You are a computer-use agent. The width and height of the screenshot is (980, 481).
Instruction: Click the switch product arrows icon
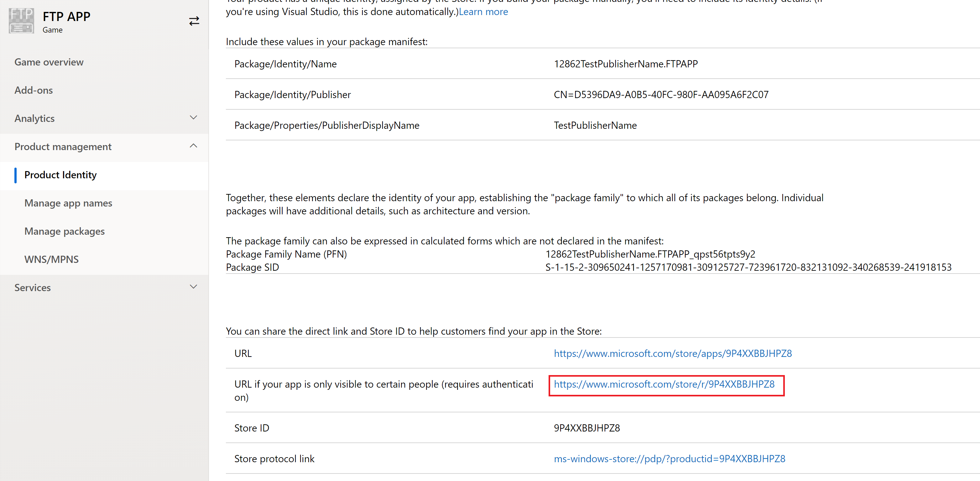[x=194, y=21]
